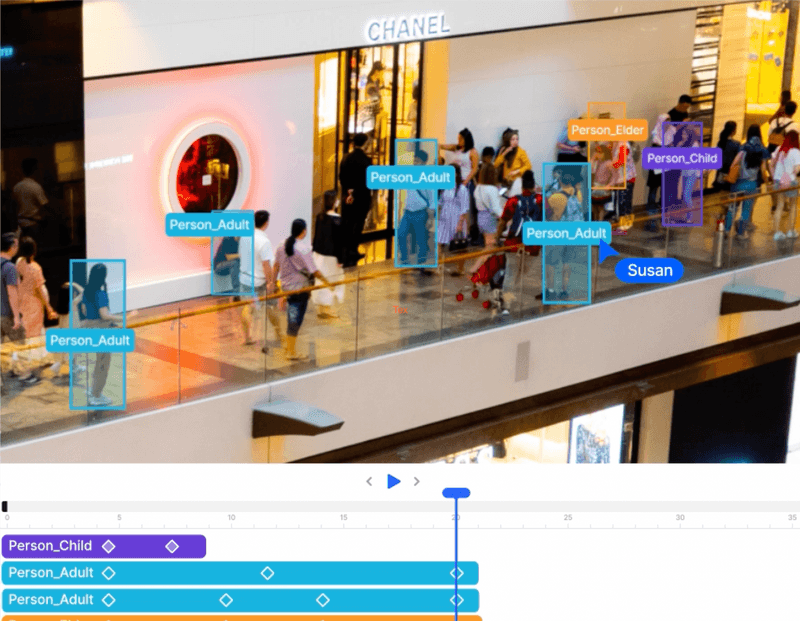800x621 pixels.
Task: Click the Person_Child label on the purple bounding box
Action: point(682,158)
